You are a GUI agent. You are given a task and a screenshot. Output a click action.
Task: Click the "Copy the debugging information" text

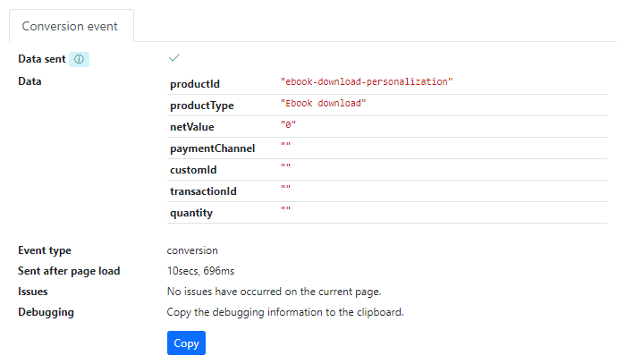coord(285,312)
